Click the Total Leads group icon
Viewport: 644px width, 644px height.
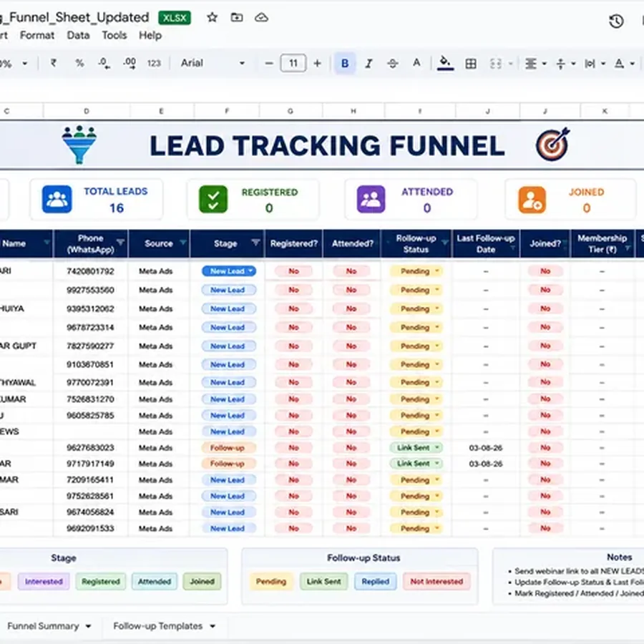57,199
